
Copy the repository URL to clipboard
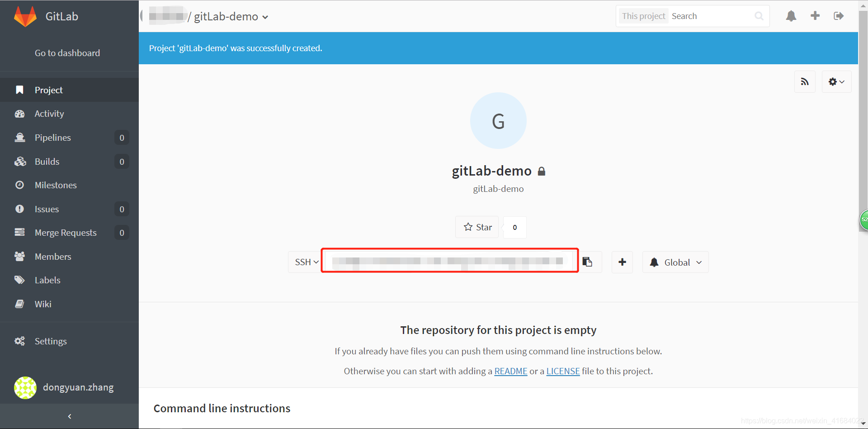[x=587, y=262]
